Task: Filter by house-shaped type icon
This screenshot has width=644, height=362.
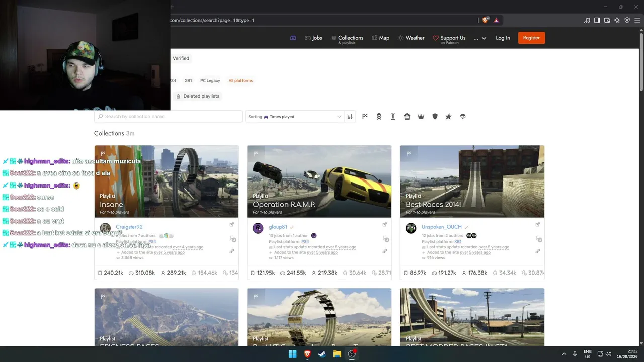Action: tap(407, 117)
